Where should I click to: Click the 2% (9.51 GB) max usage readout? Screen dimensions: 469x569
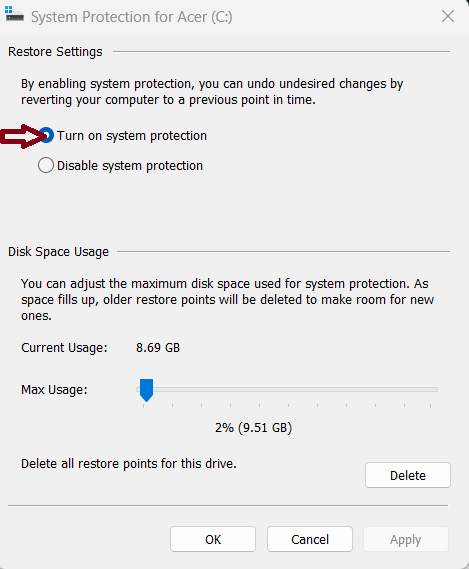[253, 428]
